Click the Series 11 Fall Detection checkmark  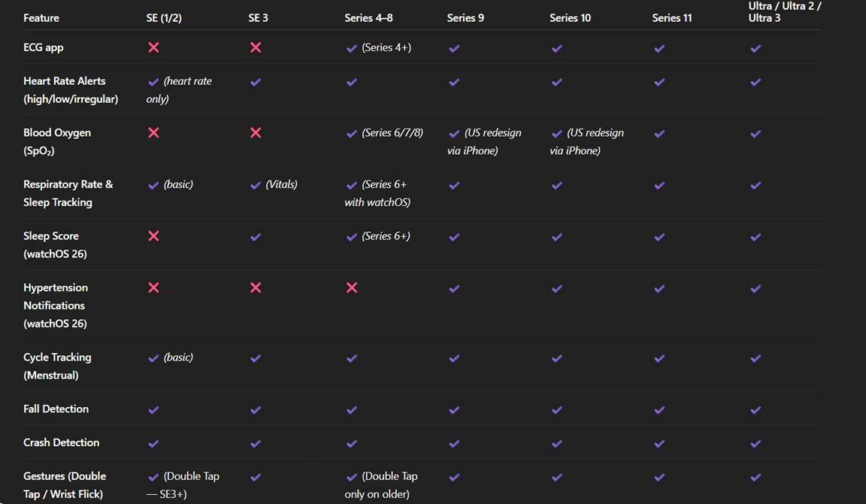pyautogui.click(x=659, y=409)
